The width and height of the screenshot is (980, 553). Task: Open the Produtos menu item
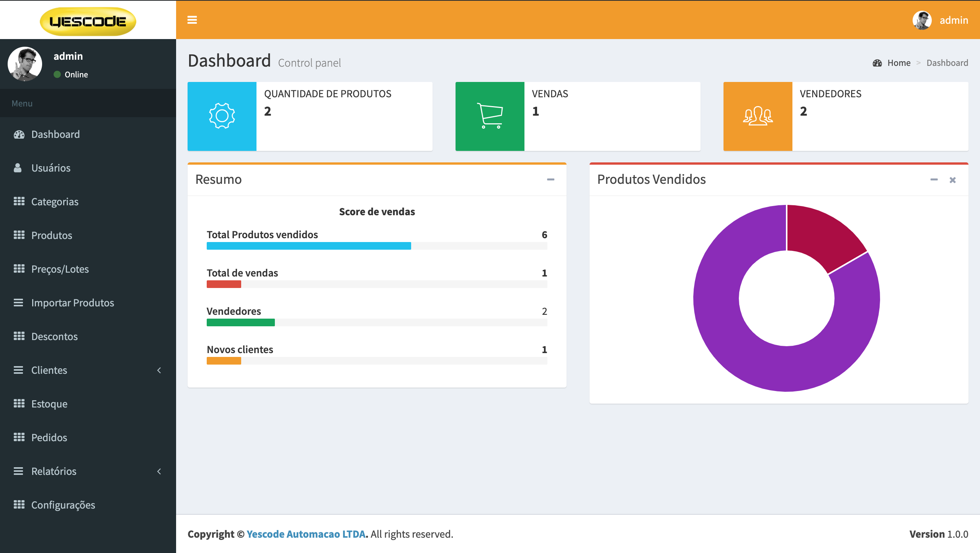tap(52, 236)
